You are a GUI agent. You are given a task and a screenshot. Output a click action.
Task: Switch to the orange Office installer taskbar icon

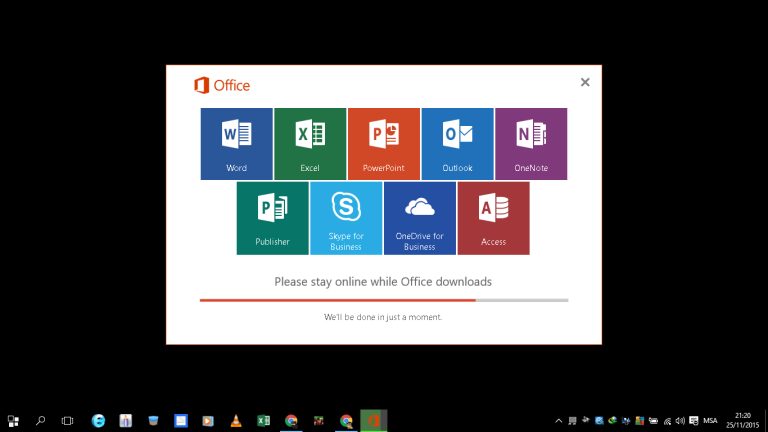(374, 421)
